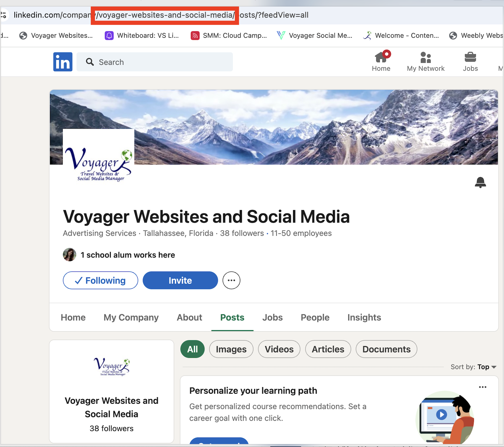The image size is (504, 447).
Task: Switch to the People tab
Action: (315, 317)
